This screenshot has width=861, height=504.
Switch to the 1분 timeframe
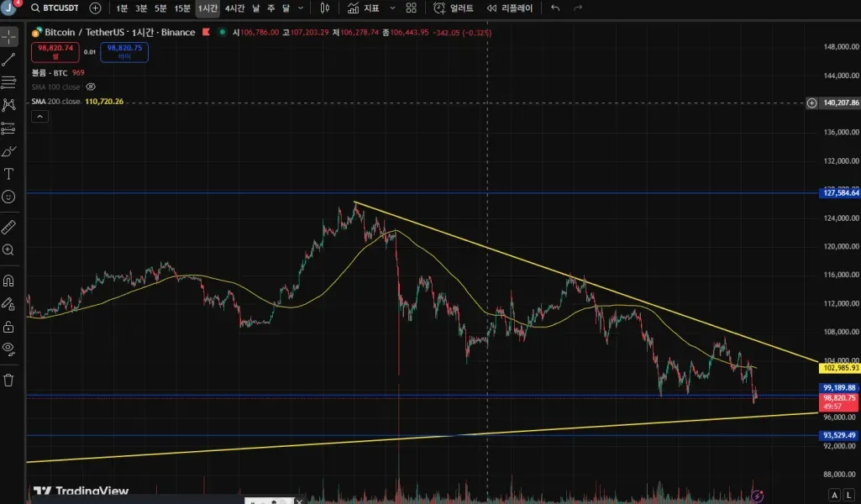[122, 8]
